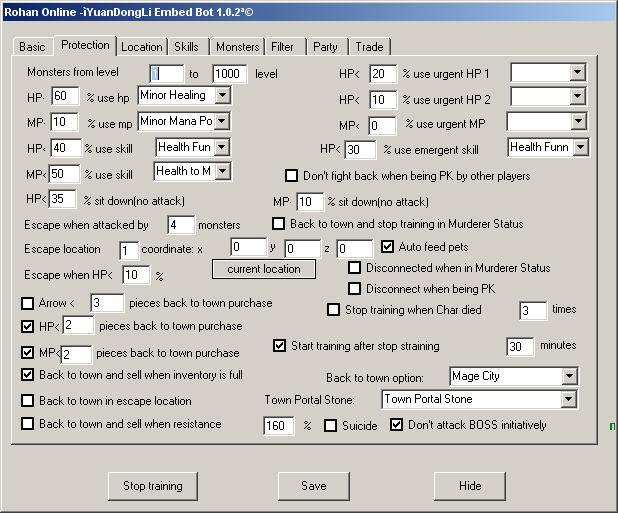Click the MP use mp percent field
Screen dimensions: 618x513
coord(64,122)
